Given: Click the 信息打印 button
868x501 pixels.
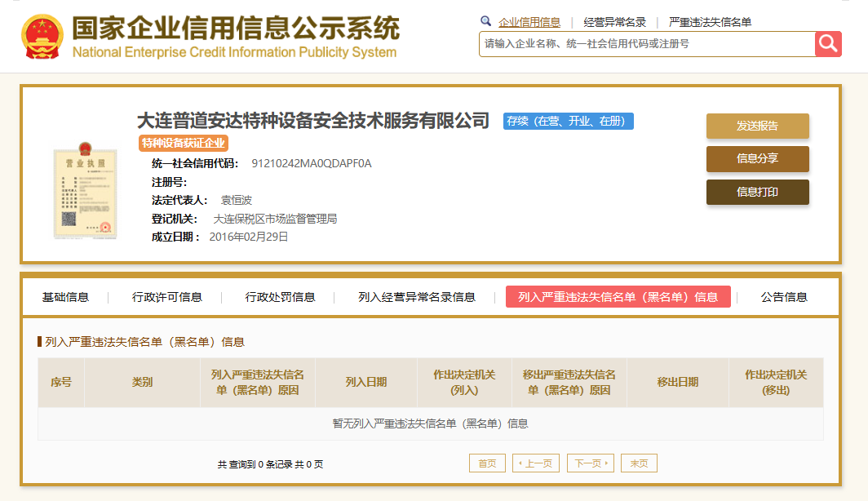Looking at the screenshot, I should [x=757, y=192].
